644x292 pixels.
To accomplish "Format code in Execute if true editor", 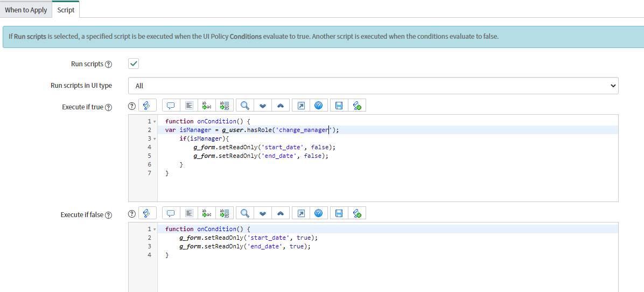I will tap(189, 106).
